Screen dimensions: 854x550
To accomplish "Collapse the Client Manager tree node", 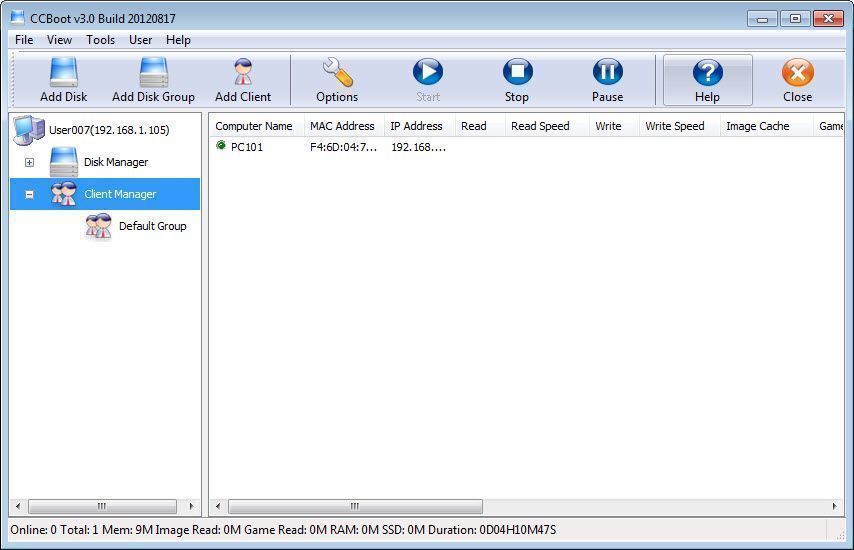I will (29, 194).
